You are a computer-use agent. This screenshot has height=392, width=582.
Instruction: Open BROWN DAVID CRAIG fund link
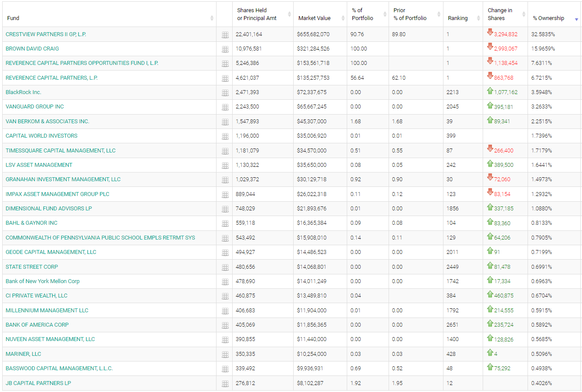32,49
